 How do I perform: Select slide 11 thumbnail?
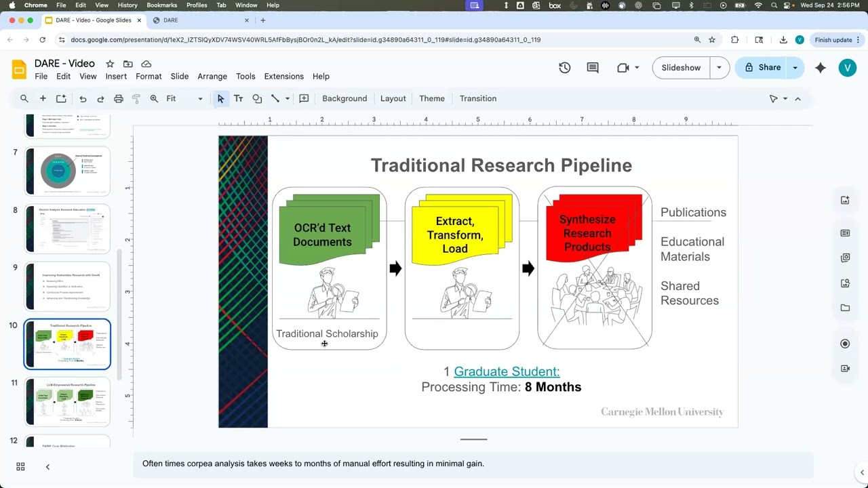(x=68, y=402)
